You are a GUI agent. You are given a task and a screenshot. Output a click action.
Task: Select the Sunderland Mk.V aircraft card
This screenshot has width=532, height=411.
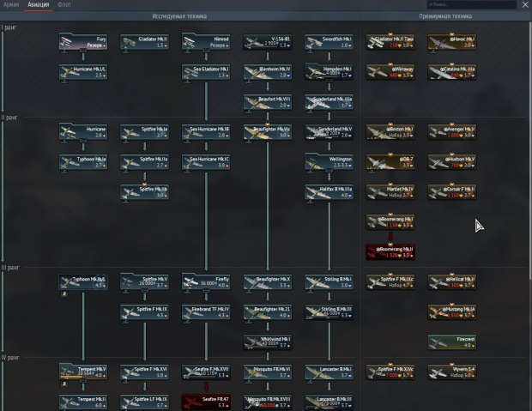coord(329,132)
